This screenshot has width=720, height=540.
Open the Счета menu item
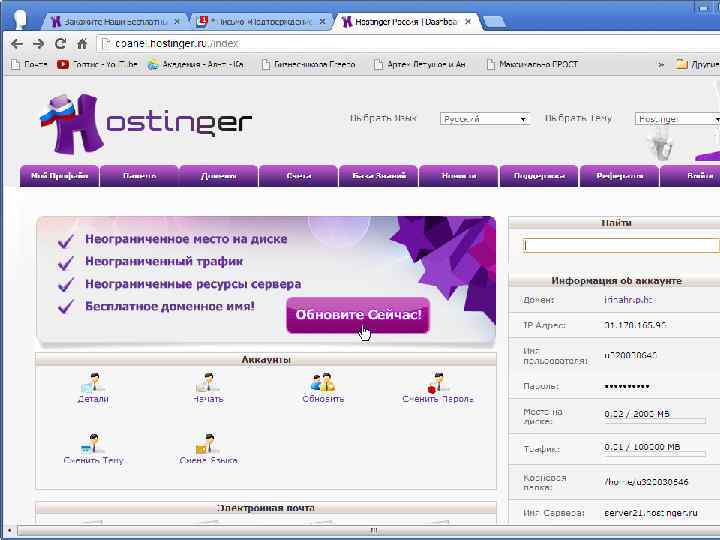pyautogui.click(x=298, y=176)
